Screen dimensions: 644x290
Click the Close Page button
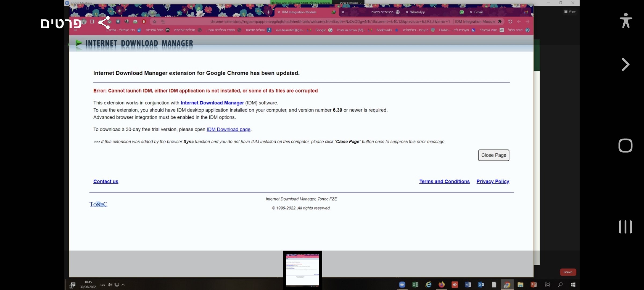click(493, 155)
